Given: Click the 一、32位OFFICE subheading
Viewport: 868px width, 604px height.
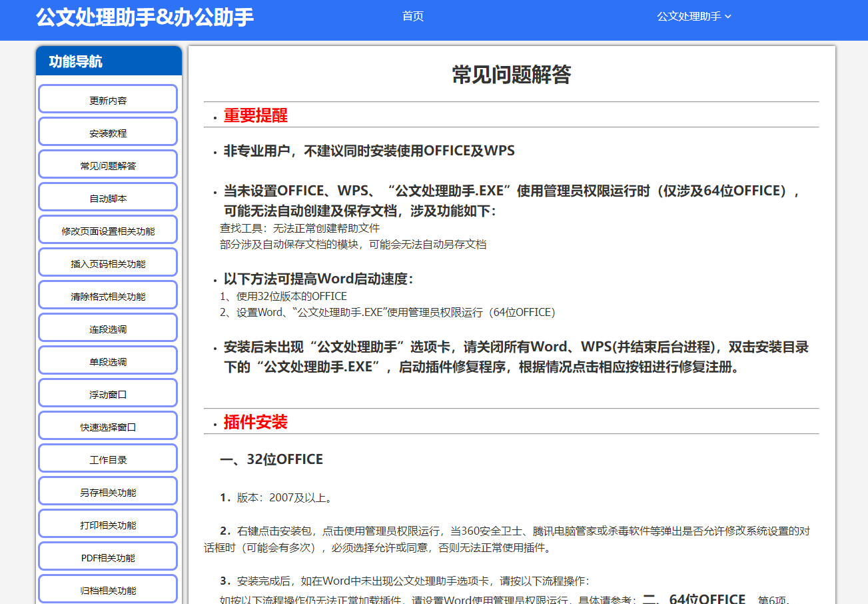Looking at the screenshot, I should 271,459.
